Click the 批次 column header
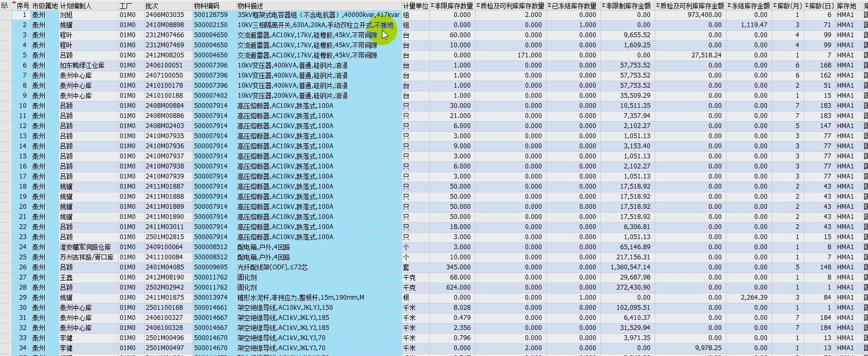868x356 pixels. click(x=152, y=6)
